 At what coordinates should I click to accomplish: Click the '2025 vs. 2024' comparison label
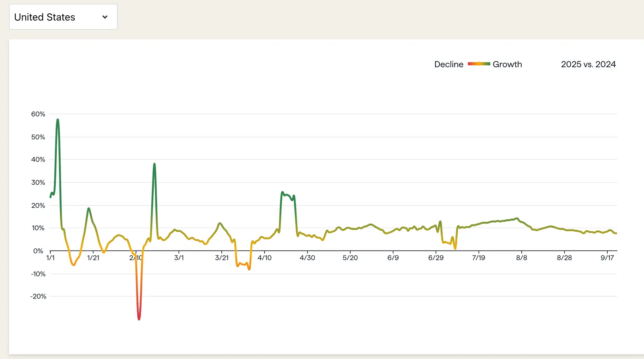tap(588, 64)
